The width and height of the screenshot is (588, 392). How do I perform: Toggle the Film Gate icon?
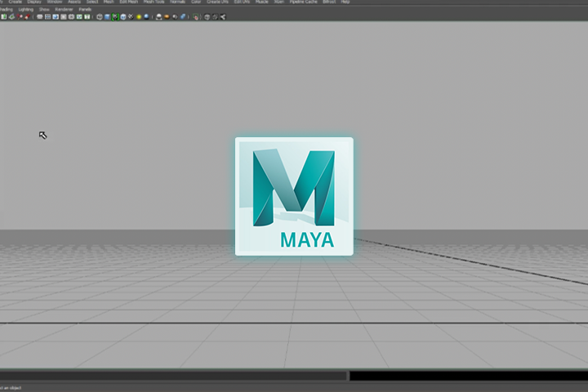[x=47, y=17]
